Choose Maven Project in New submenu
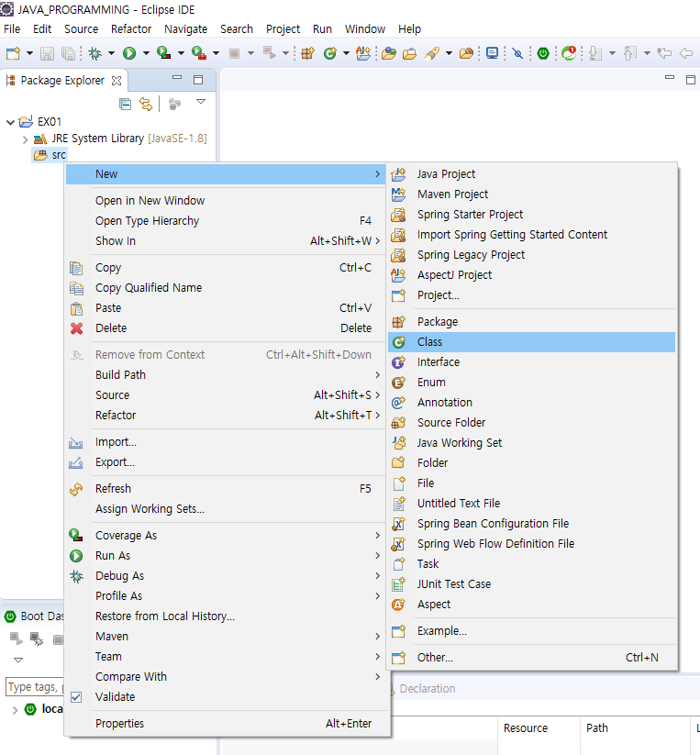Image resolution: width=700 pixels, height=755 pixels. (x=531, y=194)
